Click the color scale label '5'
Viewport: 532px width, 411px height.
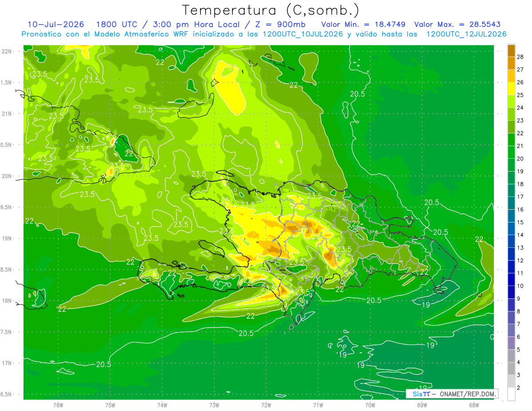click(x=519, y=350)
